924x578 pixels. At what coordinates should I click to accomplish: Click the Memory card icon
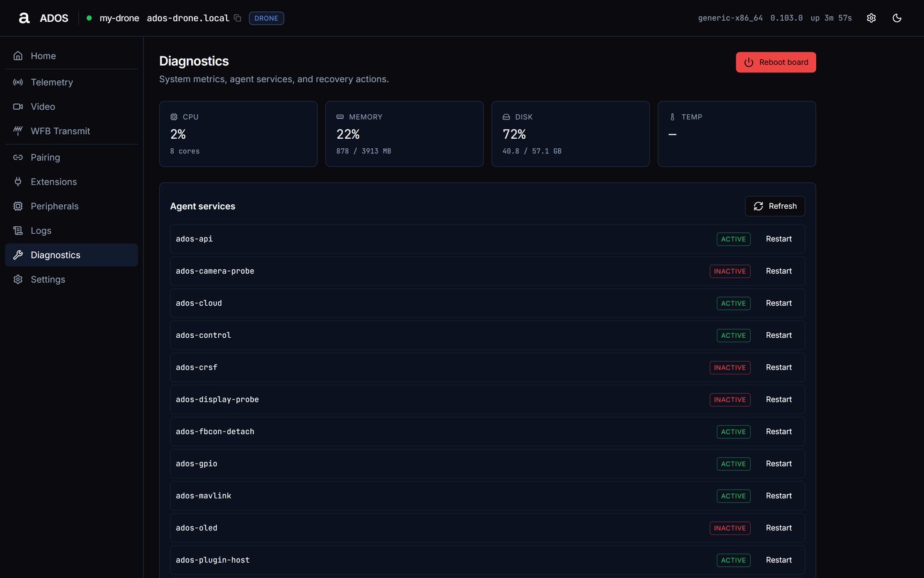click(340, 117)
